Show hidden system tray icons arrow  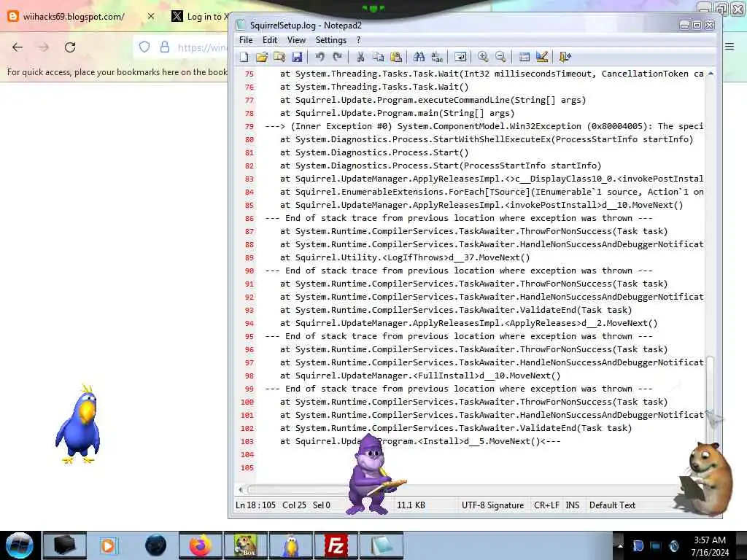[620, 545]
